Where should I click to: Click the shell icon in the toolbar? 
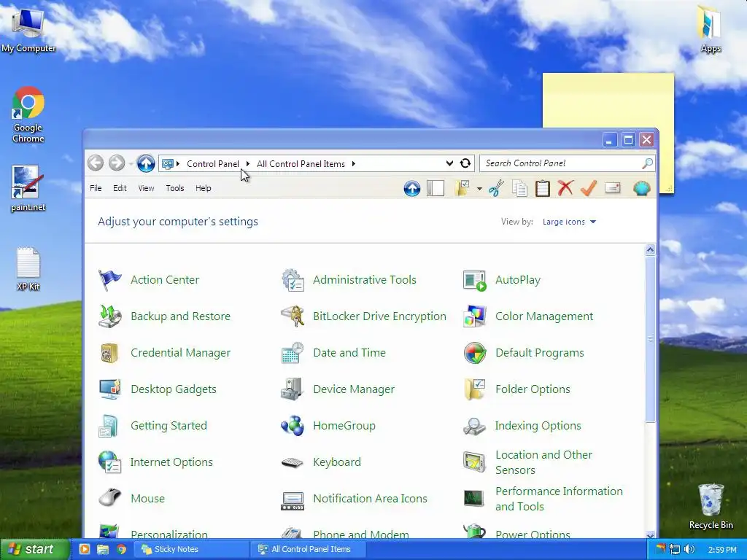pos(642,188)
